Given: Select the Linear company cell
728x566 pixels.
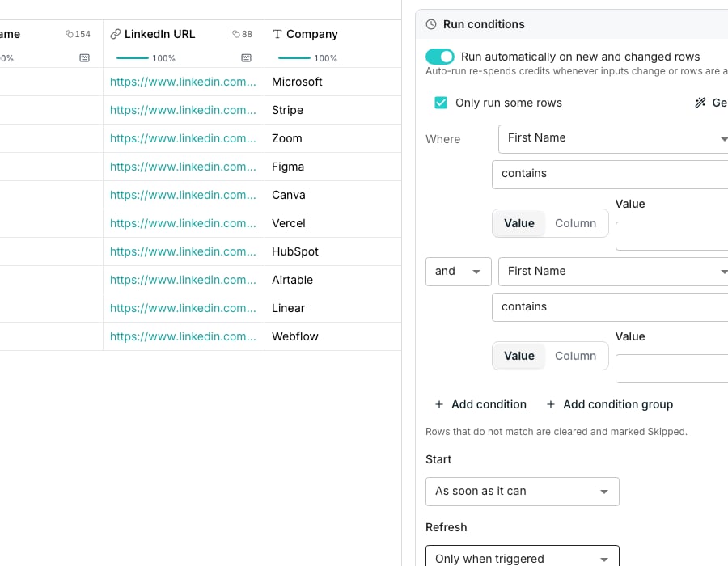Looking at the screenshot, I should [x=333, y=308].
